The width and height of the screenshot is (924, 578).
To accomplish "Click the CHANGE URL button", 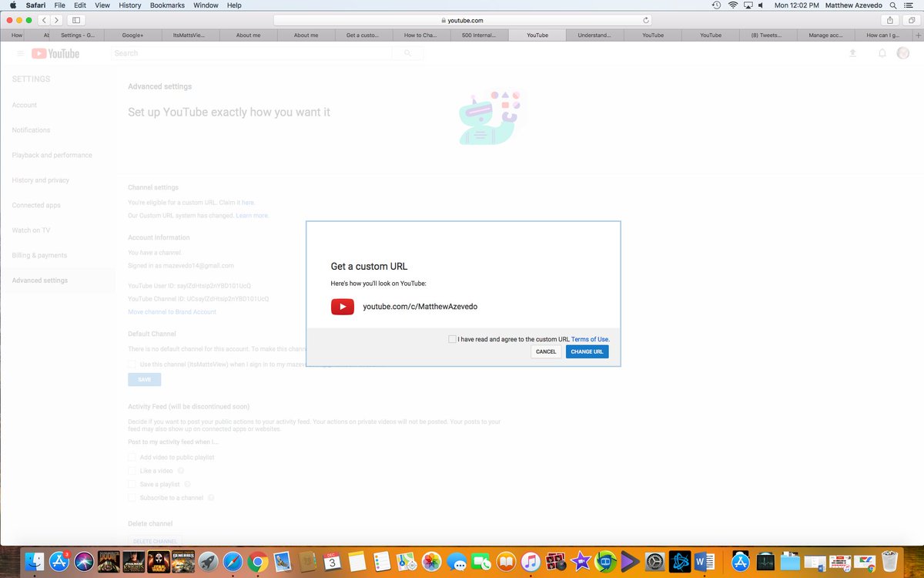I will click(587, 351).
